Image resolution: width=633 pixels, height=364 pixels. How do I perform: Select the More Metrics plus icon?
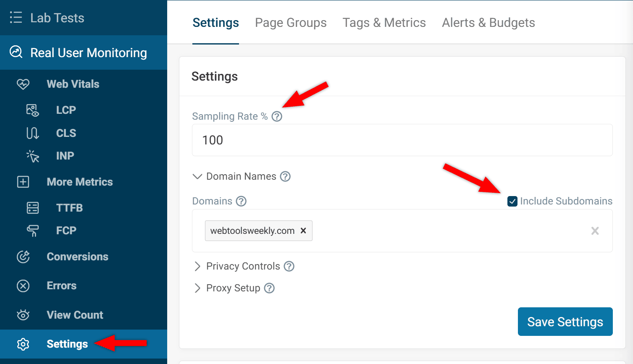23,182
